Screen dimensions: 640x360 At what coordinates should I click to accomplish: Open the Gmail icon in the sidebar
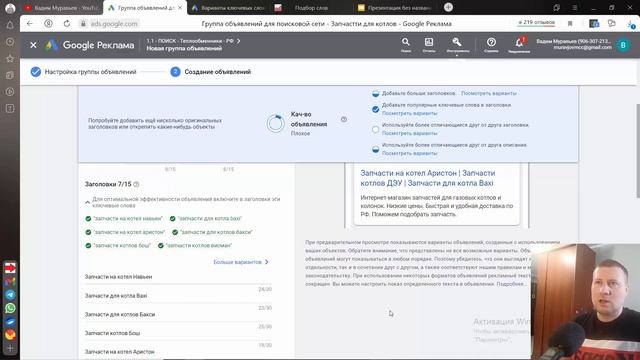coord(10,281)
